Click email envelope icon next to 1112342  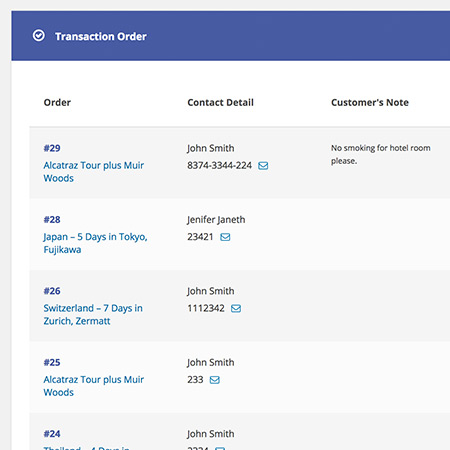(236, 308)
